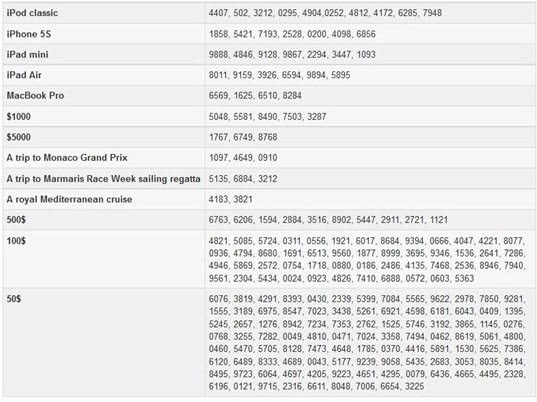Select the royal Mediterranean cruise label

69,199
